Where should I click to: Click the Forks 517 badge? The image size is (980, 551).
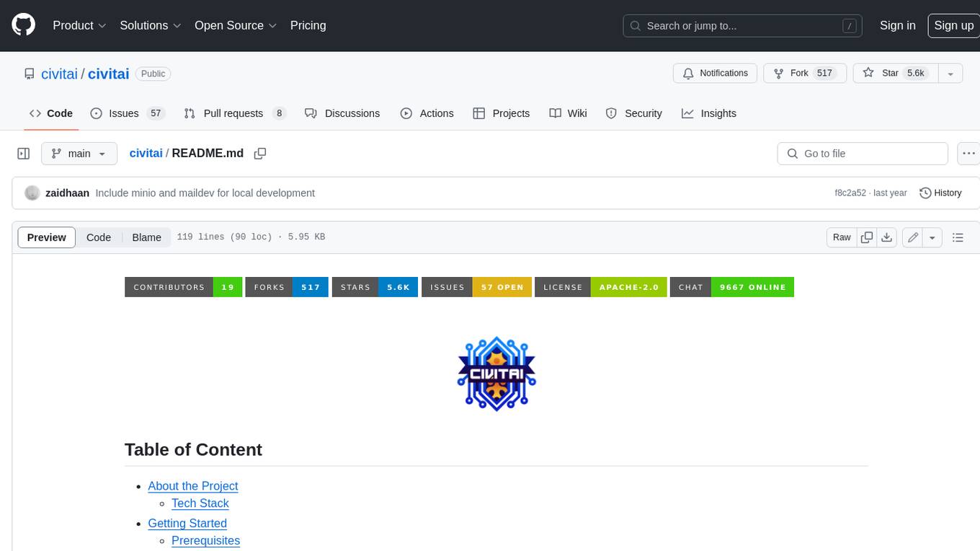tap(287, 287)
